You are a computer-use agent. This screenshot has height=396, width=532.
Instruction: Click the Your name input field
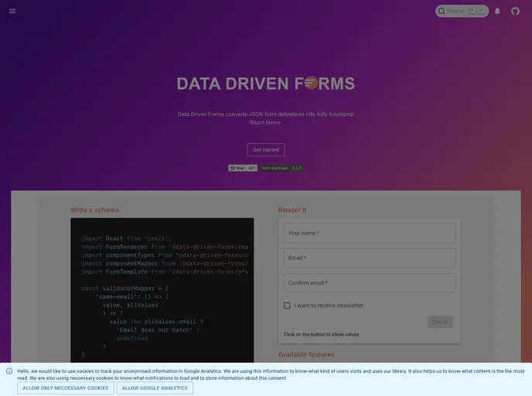click(370, 233)
